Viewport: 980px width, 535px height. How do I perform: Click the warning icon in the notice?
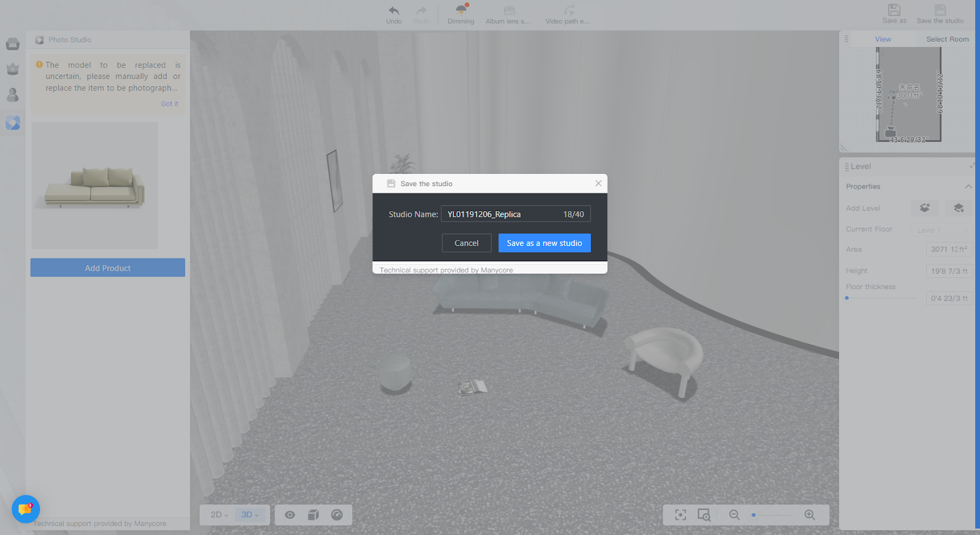[x=39, y=64]
